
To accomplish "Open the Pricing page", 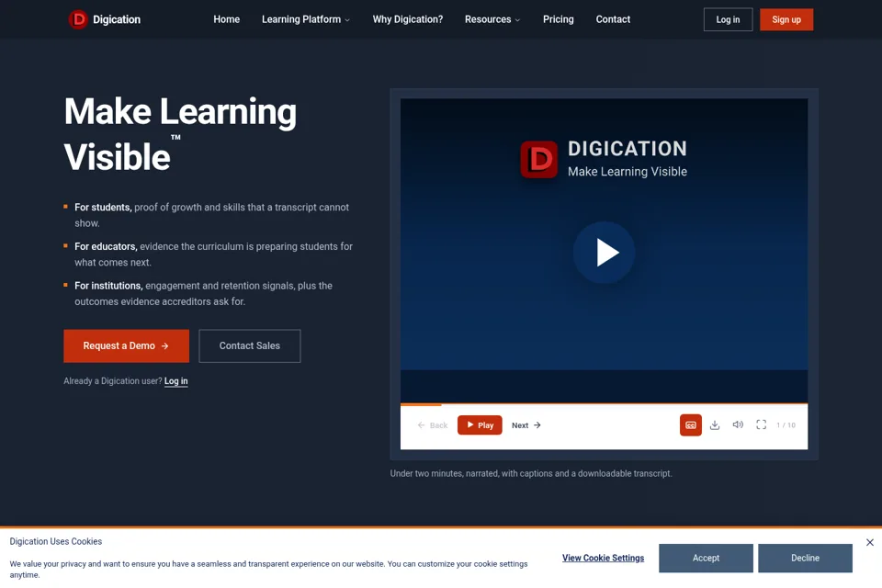I will 558,19.
